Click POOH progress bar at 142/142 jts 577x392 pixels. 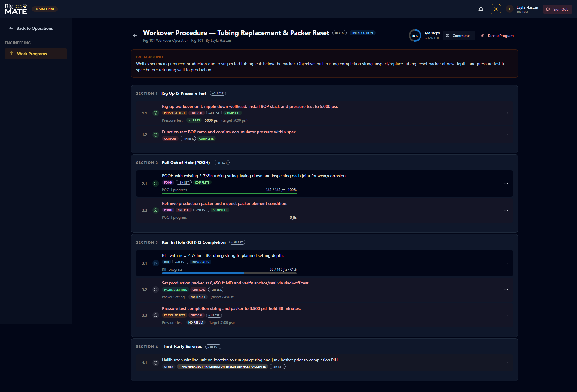[229, 194]
